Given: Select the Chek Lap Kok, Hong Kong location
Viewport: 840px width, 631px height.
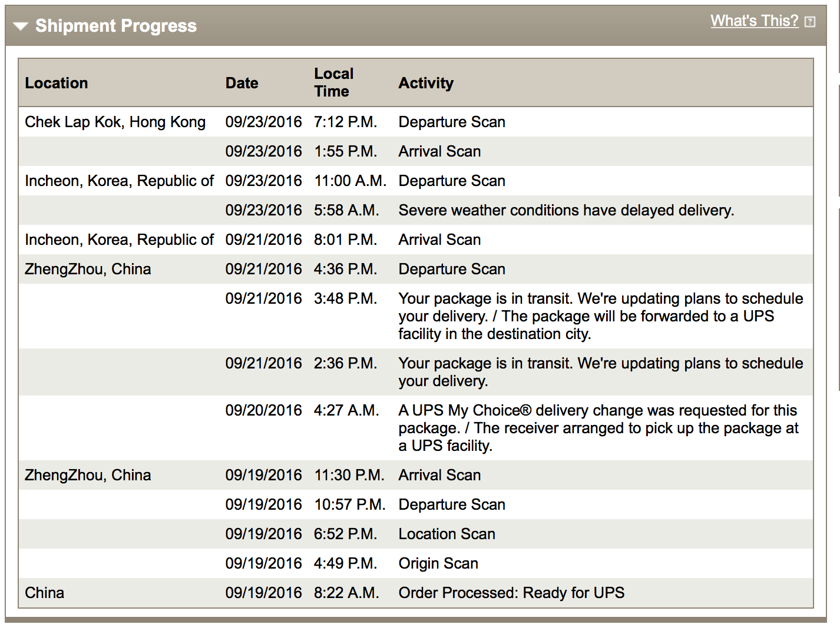Looking at the screenshot, I should coord(115,122).
